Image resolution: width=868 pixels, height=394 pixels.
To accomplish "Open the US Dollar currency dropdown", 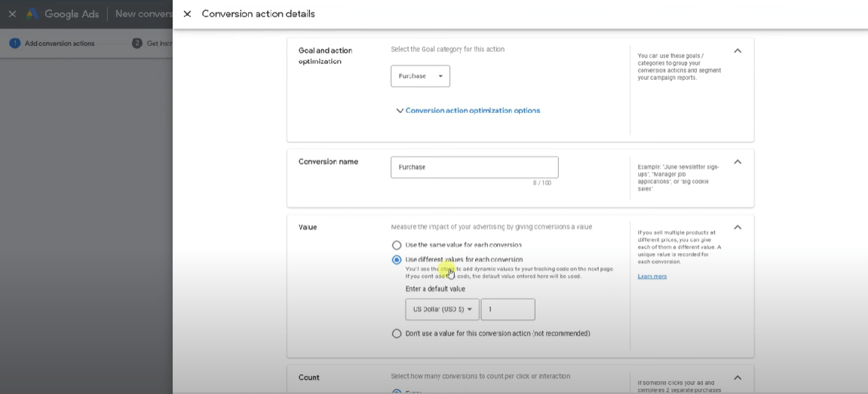I will 442,310.
